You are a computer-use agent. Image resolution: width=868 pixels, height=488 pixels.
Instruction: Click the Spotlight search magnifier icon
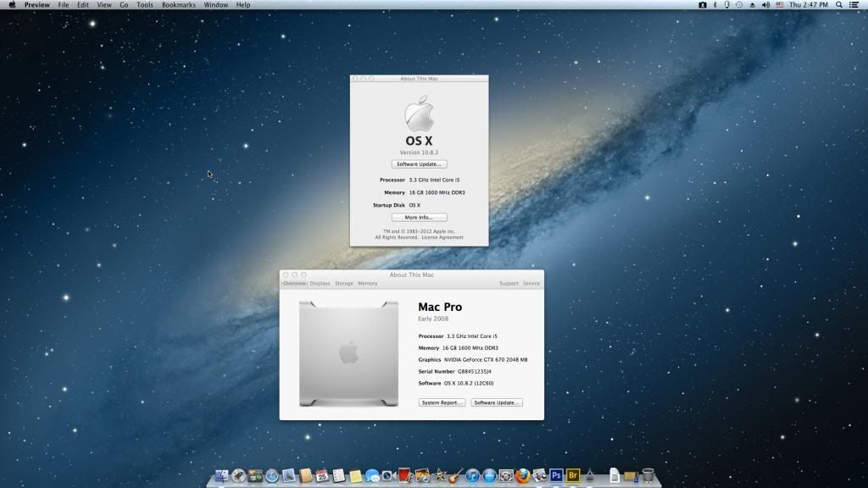tap(840, 5)
